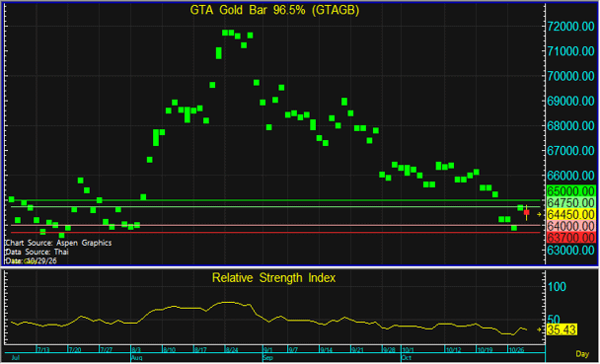This screenshot has height=364, width=600.
Task: Click the Aug month label
Action: pyautogui.click(x=136, y=358)
